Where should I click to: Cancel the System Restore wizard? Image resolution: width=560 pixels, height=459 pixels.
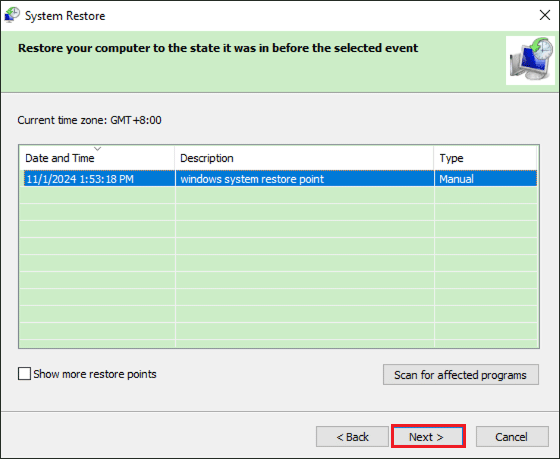(512, 436)
